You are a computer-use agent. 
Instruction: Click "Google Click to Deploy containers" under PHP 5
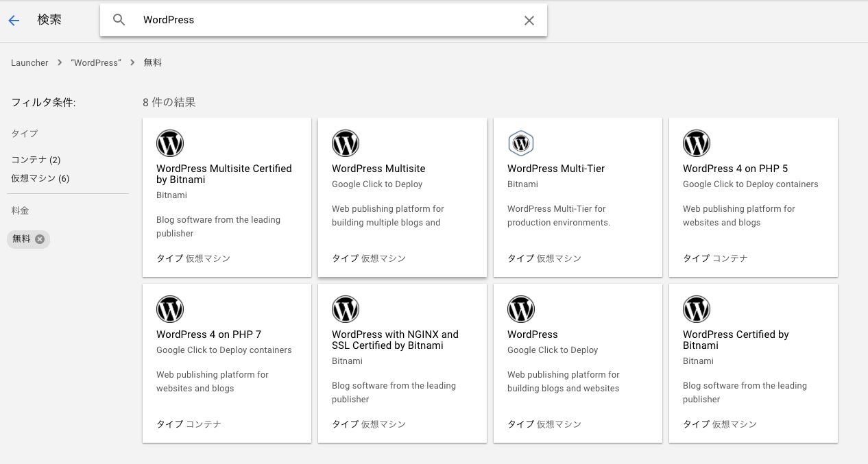click(751, 184)
